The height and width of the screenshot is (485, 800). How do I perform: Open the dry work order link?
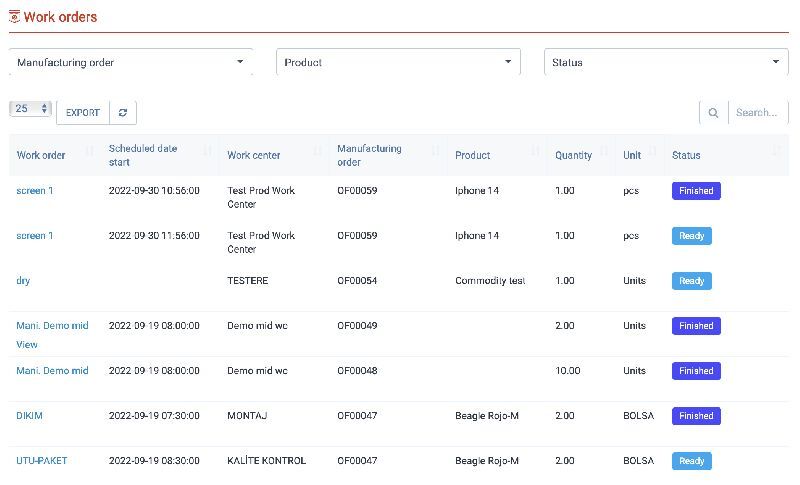tap(23, 281)
